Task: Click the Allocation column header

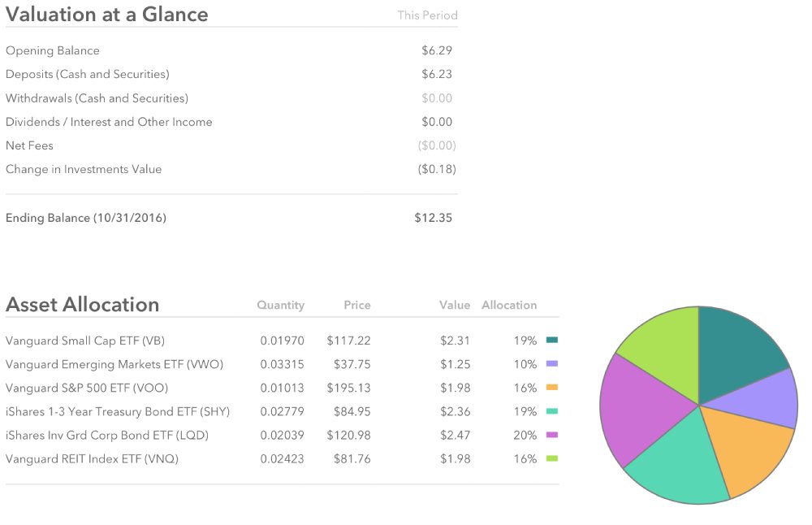Action: [x=509, y=306]
